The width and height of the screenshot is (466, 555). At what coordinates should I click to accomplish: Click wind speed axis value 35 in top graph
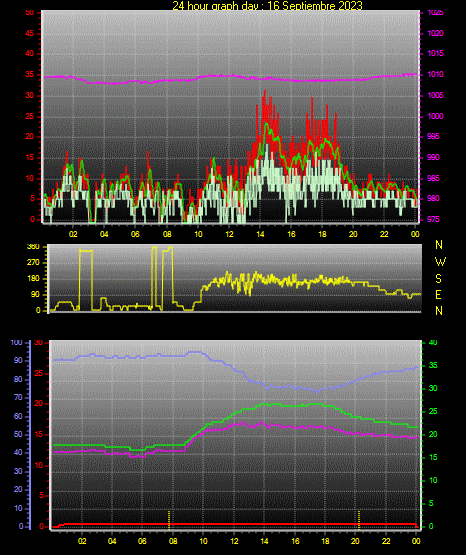pyautogui.click(x=29, y=74)
